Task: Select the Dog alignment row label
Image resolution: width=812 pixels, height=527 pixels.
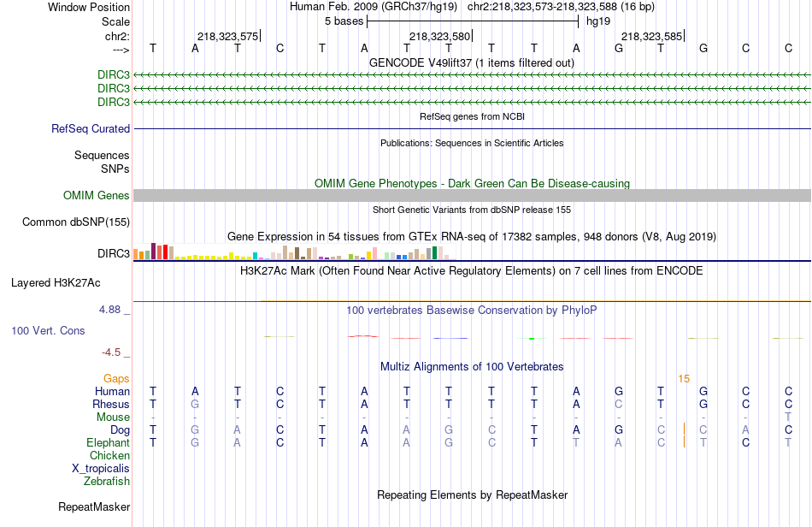Action: (120, 430)
